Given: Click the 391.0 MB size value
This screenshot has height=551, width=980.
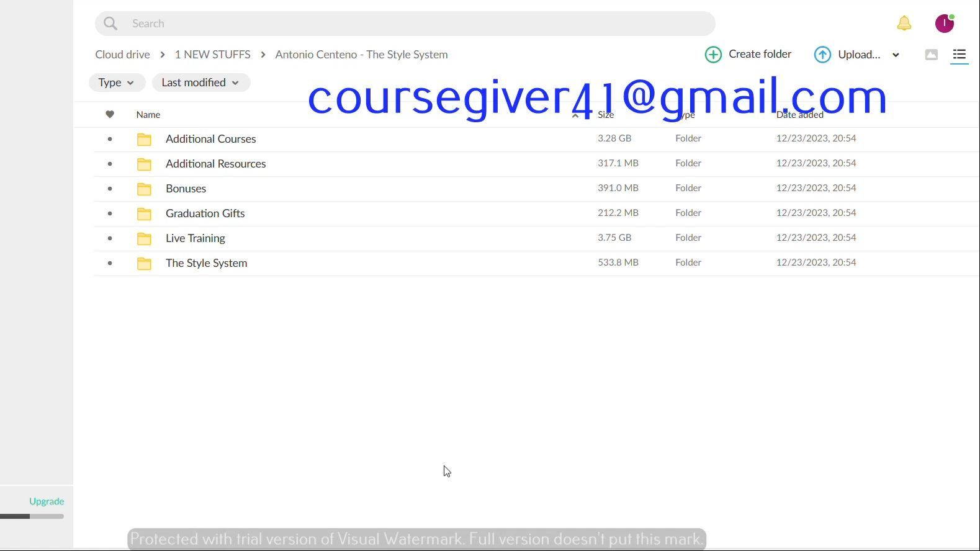Looking at the screenshot, I should [618, 188].
